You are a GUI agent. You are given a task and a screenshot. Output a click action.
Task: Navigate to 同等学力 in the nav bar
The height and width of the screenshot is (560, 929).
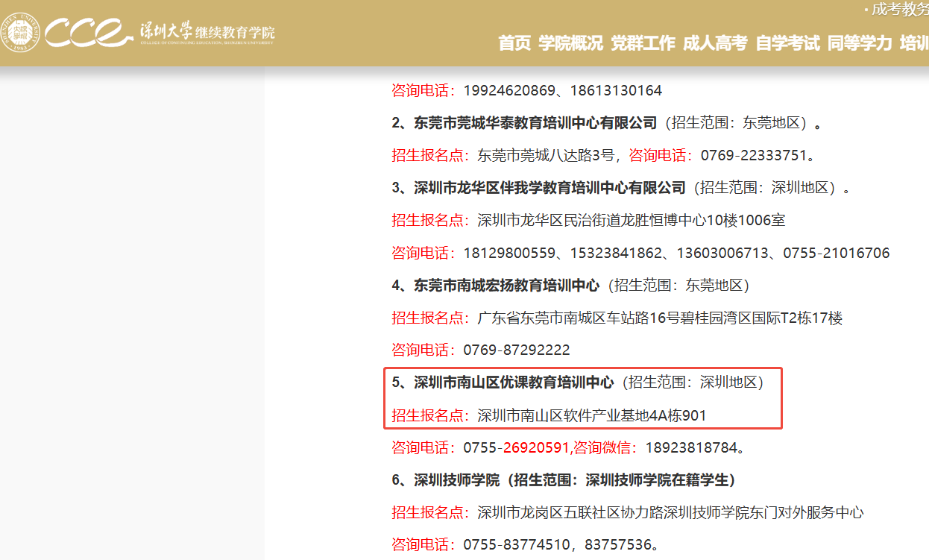860,43
